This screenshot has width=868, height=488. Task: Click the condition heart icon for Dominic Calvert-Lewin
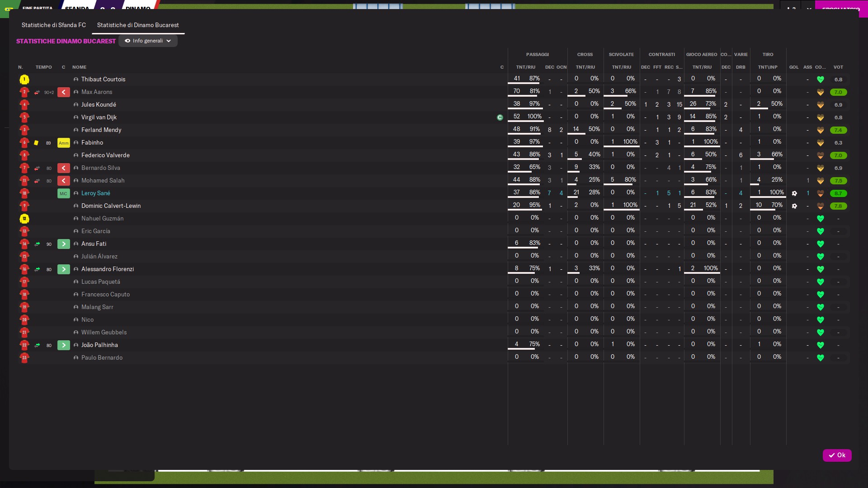pyautogui.click(x=820, y=206)
